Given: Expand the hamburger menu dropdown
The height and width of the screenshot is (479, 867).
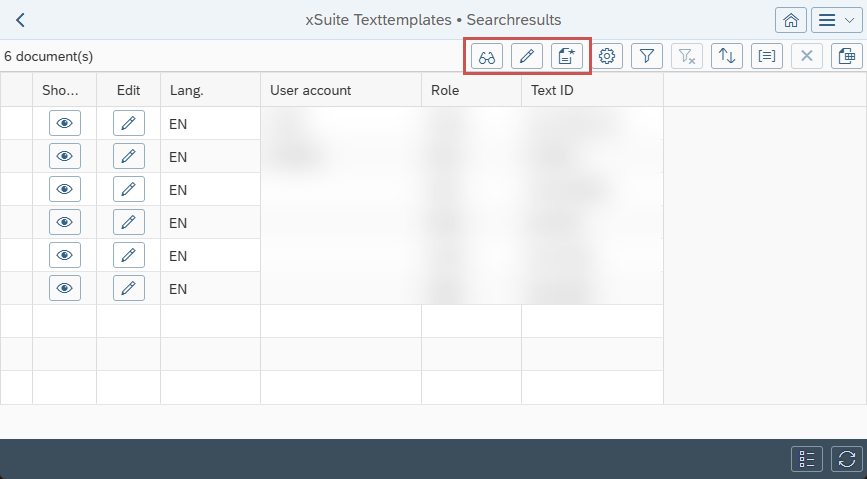Looking at the screenshot, I should (x=837, y=20).
